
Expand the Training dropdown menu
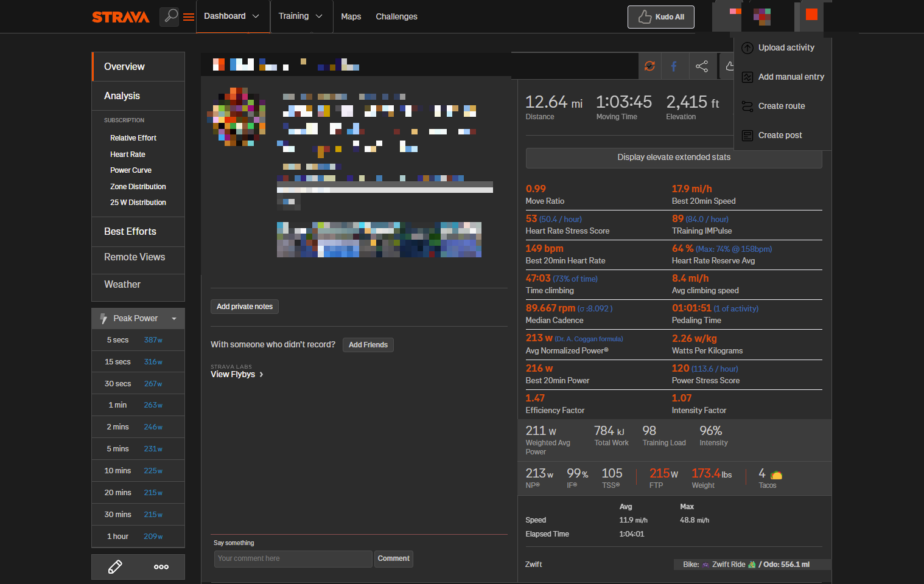tap(301, 16)
